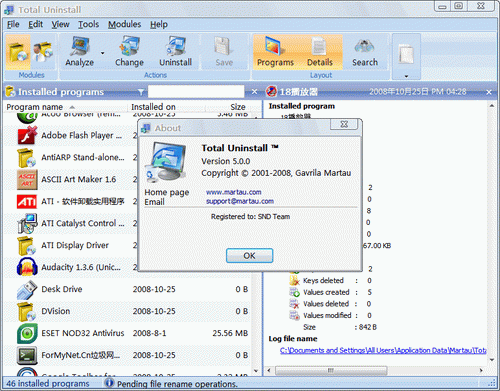500x391 pixels.
Task: Open the Edit menu
Action: [35, 24]
